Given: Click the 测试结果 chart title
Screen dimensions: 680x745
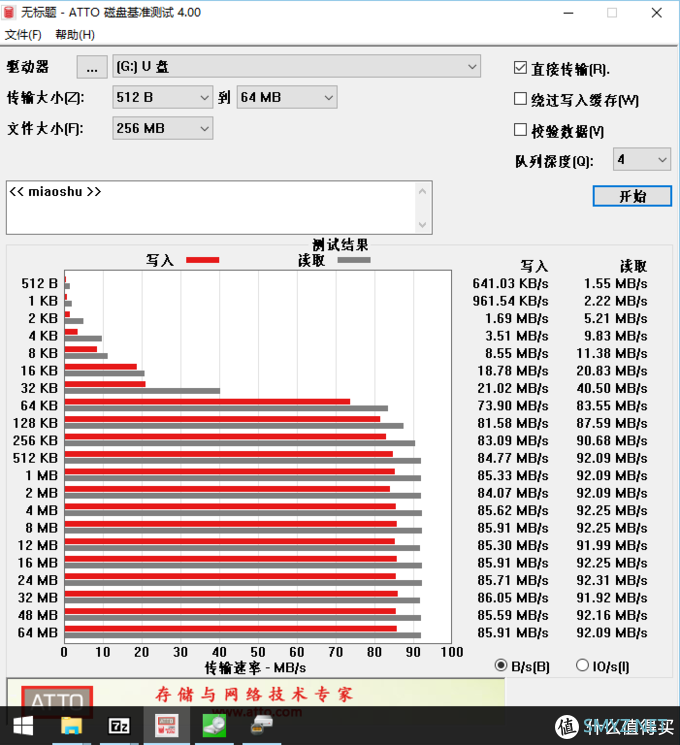Looking at the screenshot, I should point(340,245).
